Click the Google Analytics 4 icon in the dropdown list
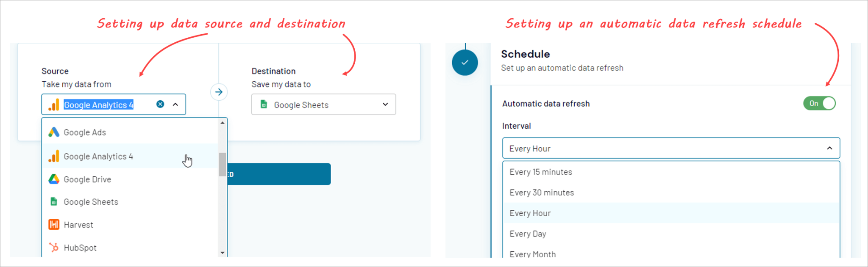The width and height of the screenshot is (868, 267). pos(54,157)
